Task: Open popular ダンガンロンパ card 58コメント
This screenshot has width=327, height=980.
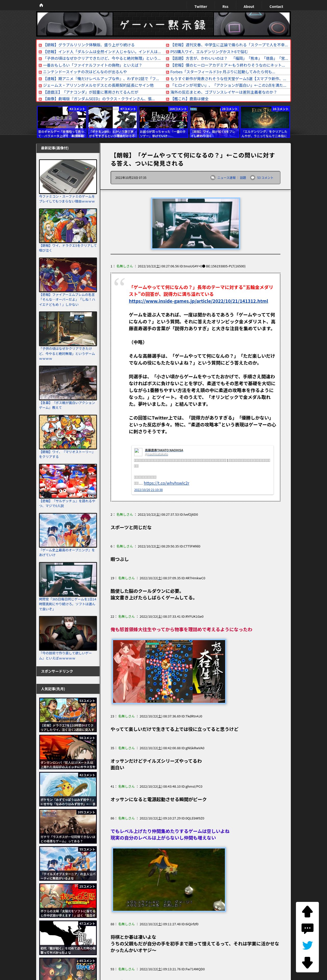Action: [68, 752]
